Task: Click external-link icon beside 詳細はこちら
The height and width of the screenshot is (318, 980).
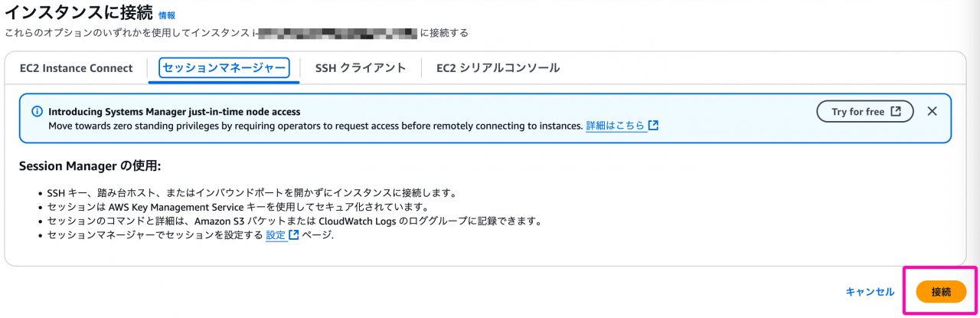Action: 653,126
